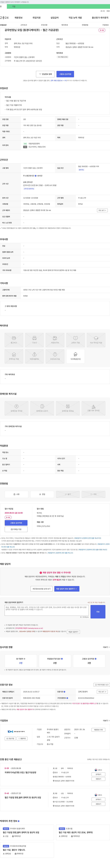Switch to the 전형방법 tab
This screenshot has width=110, height=868.
coord(85,25)
